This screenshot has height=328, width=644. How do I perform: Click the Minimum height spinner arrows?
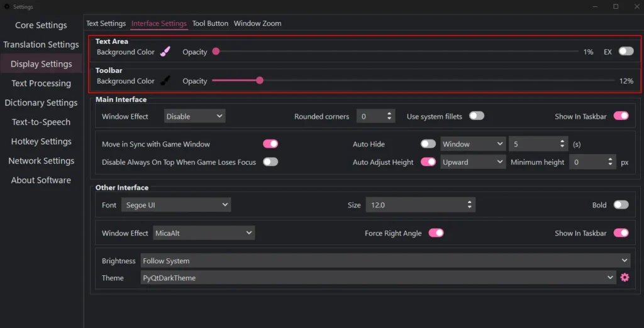click(611, 162)
